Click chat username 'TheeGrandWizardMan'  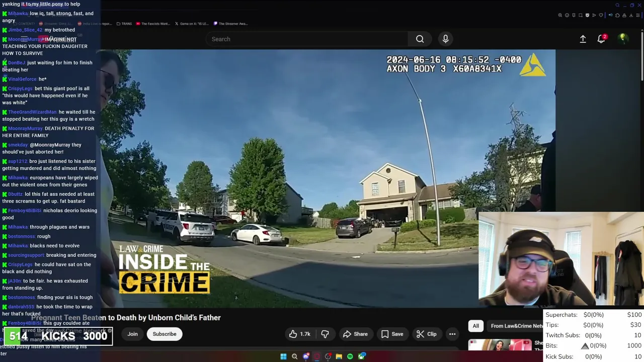tap(32, 112)
